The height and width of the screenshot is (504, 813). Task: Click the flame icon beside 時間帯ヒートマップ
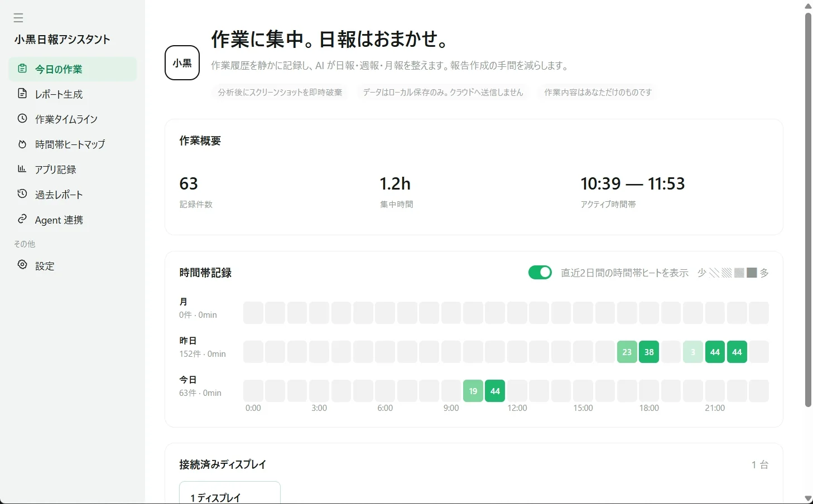(22, 144)
